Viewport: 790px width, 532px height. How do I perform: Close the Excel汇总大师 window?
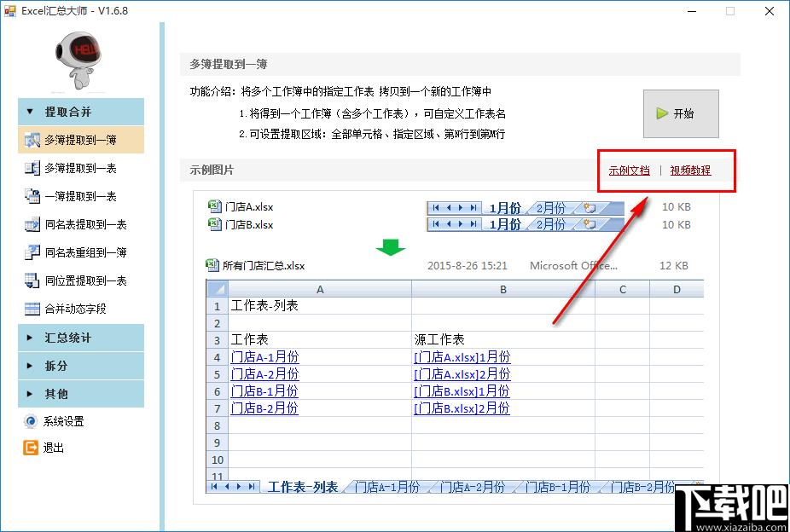770,11
